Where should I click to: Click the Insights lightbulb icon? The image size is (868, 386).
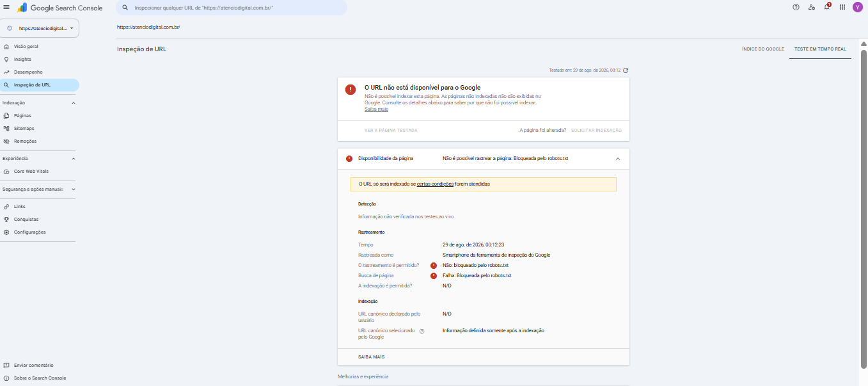pyautogui.click(x=6, y=60)
